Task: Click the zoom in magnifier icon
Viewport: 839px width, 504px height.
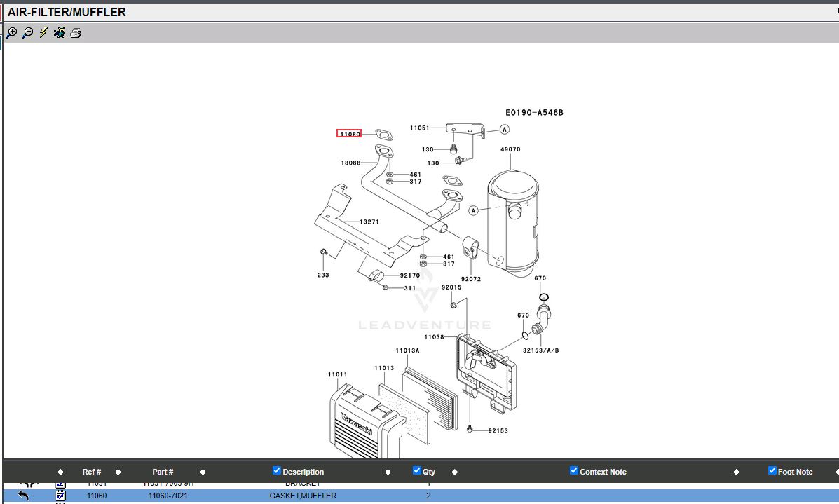Action: 11,33
